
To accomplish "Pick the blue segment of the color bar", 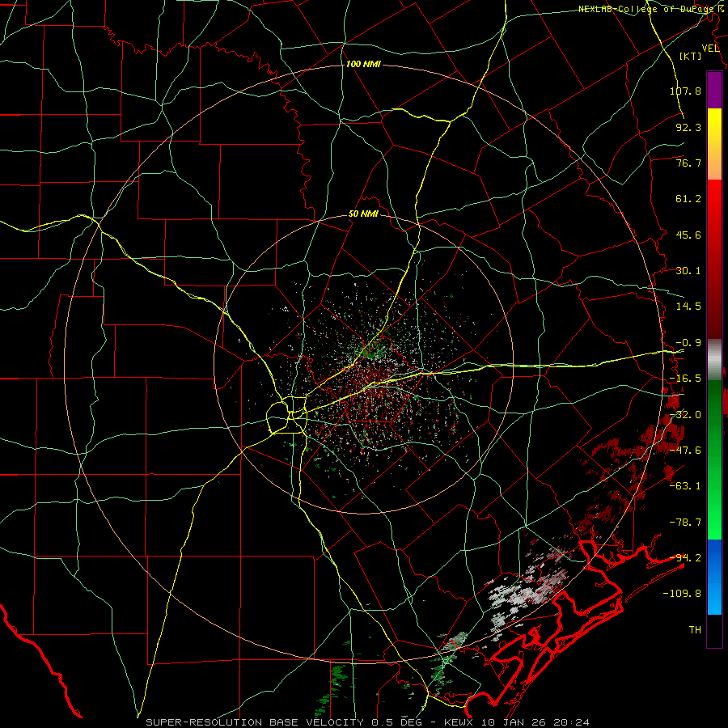I will [x=714, y=577].
